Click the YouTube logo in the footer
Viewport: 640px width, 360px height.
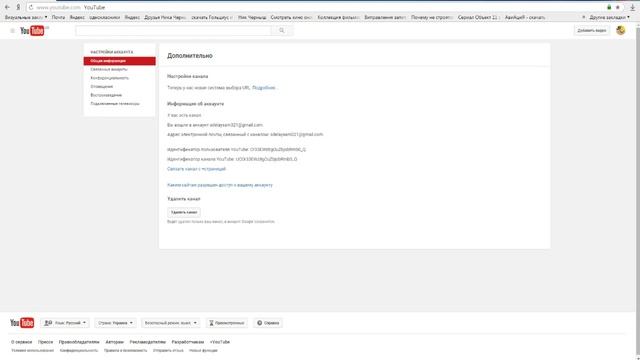click(22, 323)
